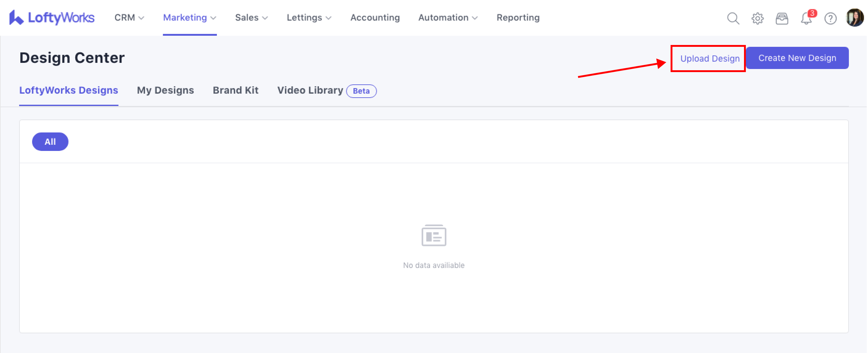Click the LoftyWorks logo
Screen dimensions: 868x353
pyautogui.click(x=52, y=18)
